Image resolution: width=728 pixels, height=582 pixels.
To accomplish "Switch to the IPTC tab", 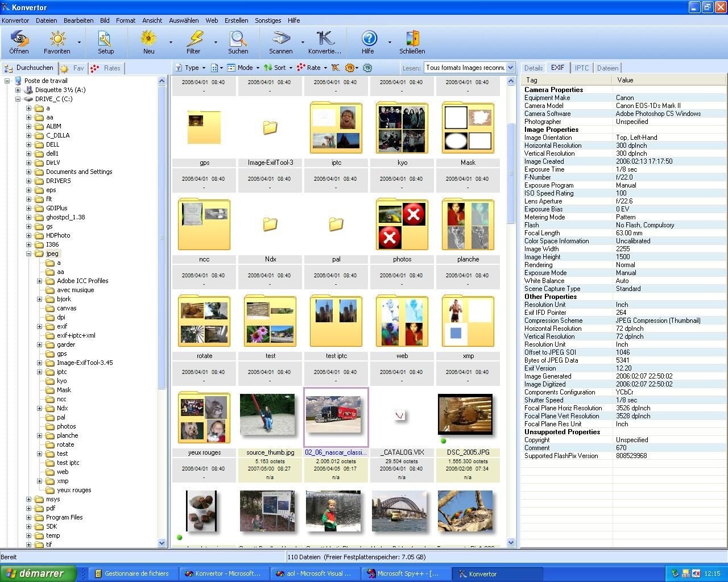I will tap(581, 68).
